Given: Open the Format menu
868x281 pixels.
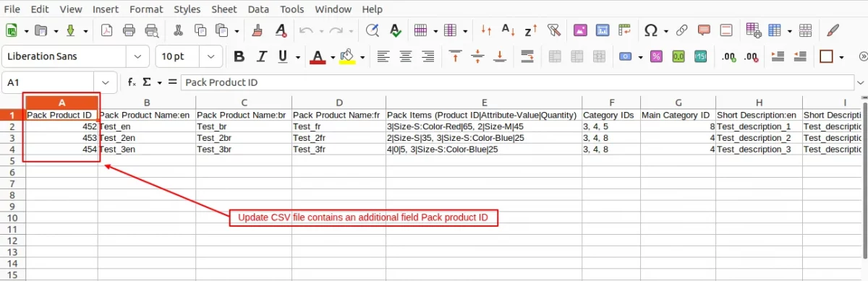Looking at the screenshot, I should 146,9.
